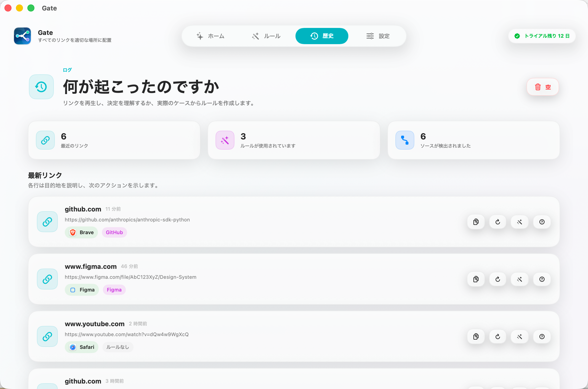Create rule from www.figma.com entry
Screen dimensions: 588x389
pos(520,279)
